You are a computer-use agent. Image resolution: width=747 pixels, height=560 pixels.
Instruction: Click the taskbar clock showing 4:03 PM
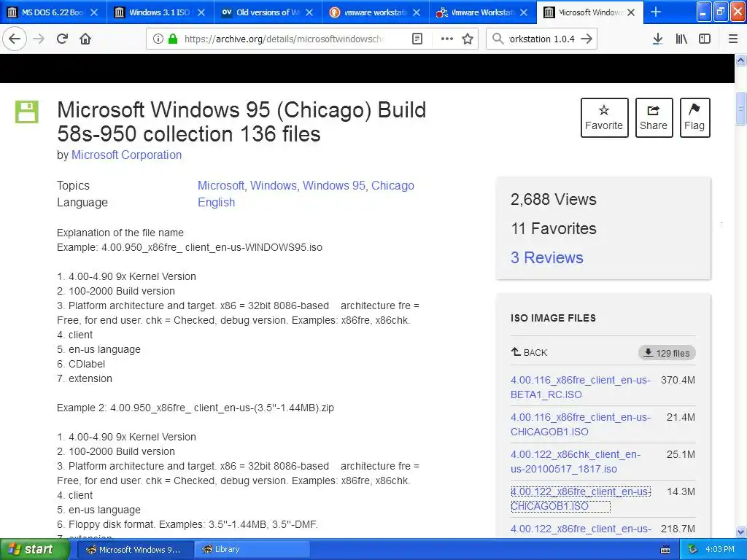pyautogui.click(x=720, y=550)
